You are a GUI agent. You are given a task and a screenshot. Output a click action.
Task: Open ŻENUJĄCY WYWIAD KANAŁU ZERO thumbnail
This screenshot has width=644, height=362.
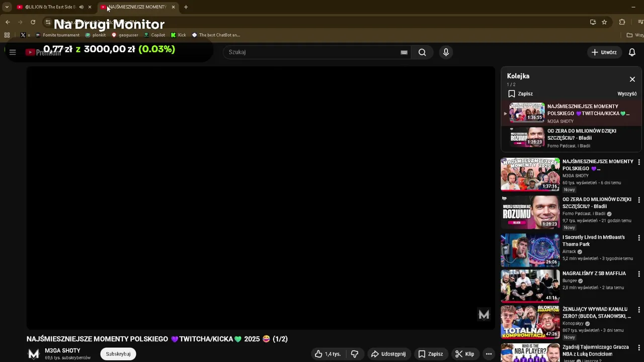click(530, 322)
